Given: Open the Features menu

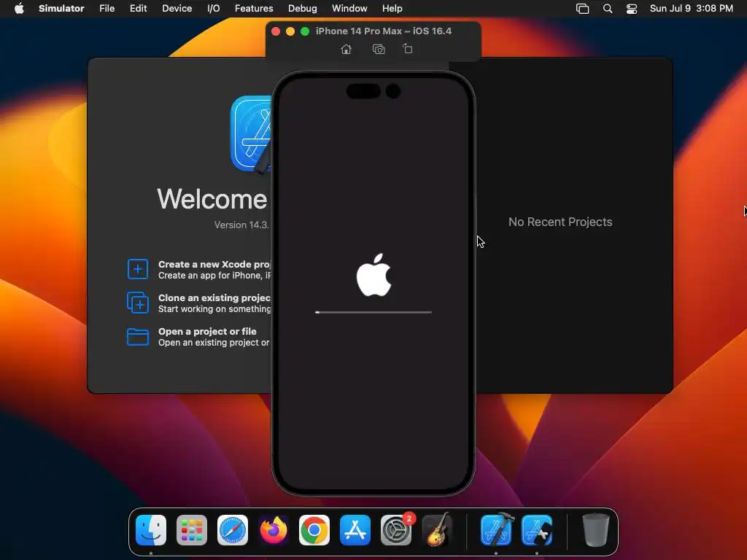Looking at the screenshot, I should (254, 8).
